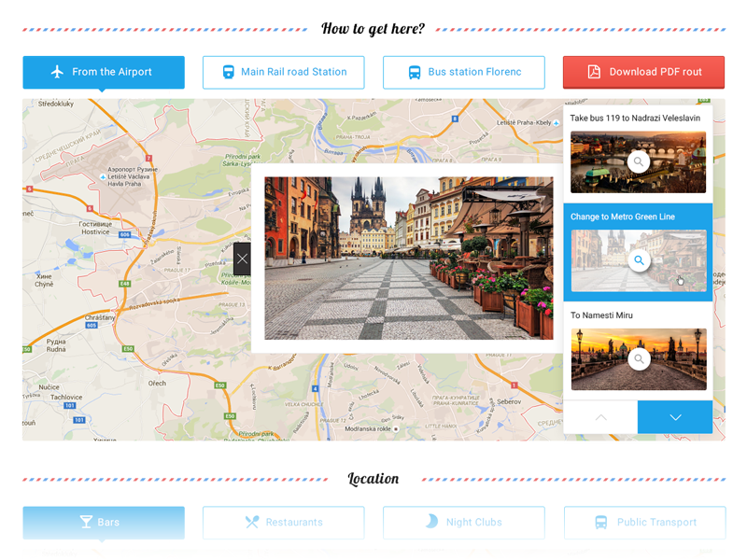Click the Chrášťany label on map
The height and width of the screenshot is (560, 747).
pos(100,317)
